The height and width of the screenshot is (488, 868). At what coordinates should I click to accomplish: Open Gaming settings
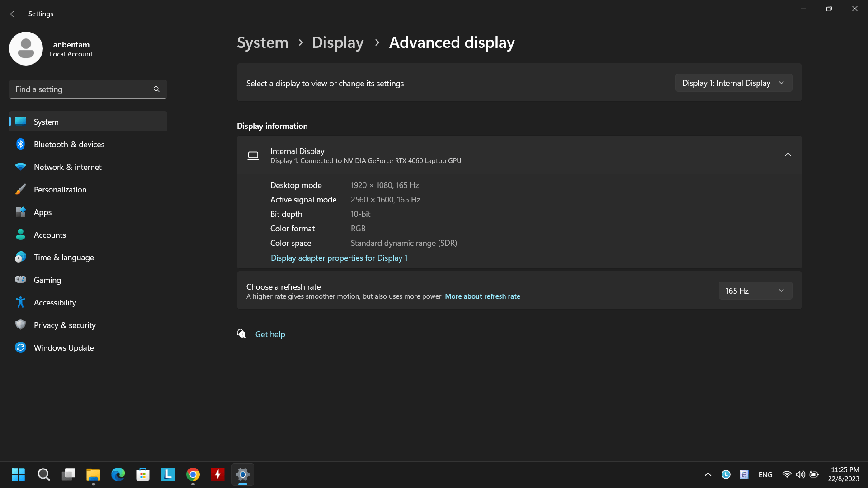coord(47,280)
